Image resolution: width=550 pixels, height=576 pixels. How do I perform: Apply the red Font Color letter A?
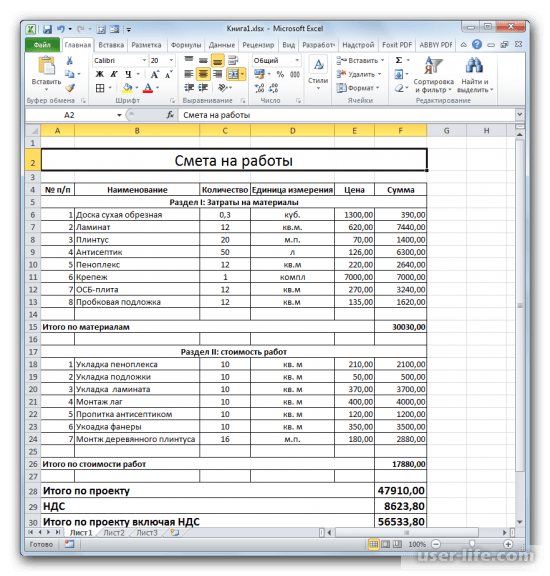[148, 88]
